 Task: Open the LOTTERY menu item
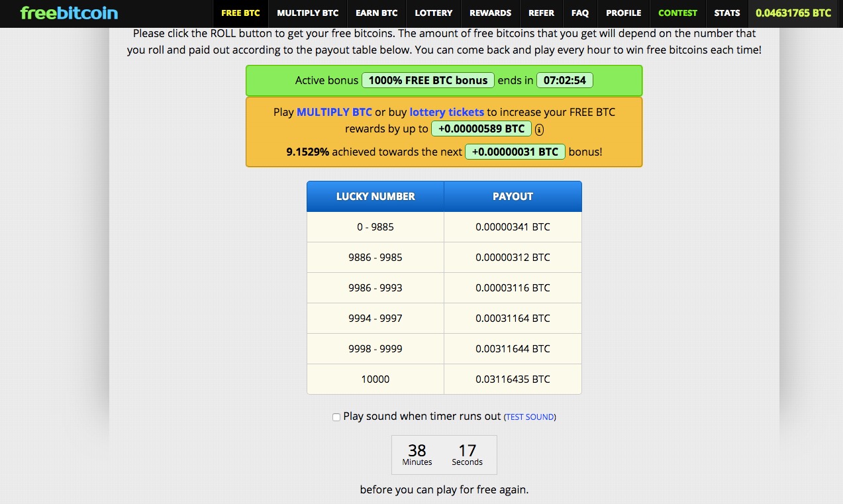(434, 13)
